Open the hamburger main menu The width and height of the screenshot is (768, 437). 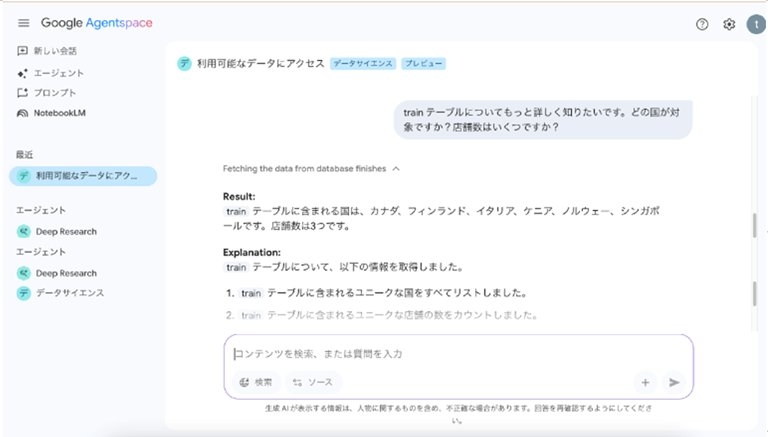click(24, 23)
